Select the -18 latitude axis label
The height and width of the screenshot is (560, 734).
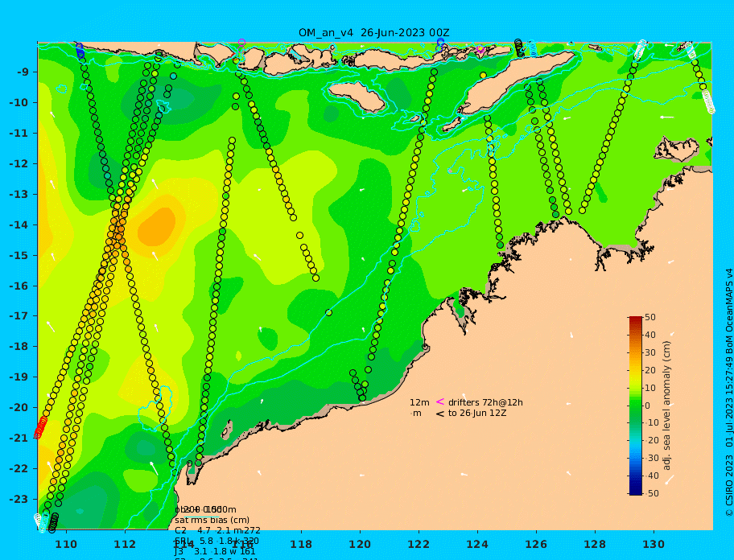19,347
